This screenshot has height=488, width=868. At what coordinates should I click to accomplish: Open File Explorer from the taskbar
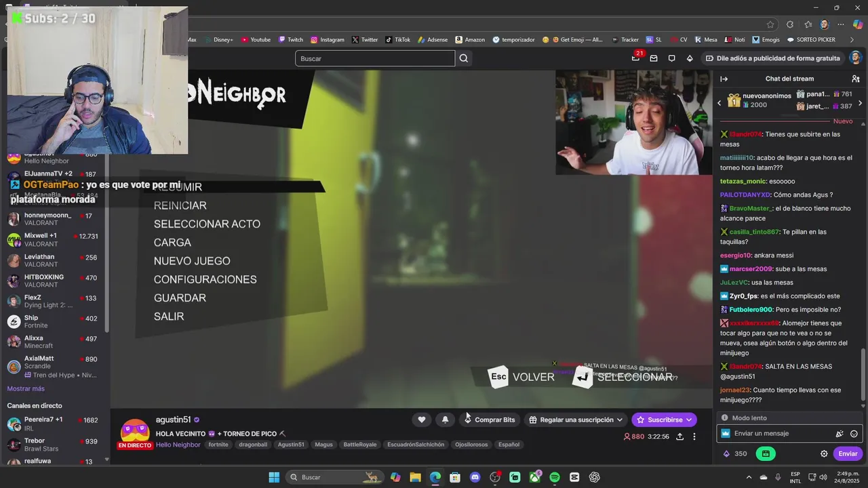pos(415,477)
